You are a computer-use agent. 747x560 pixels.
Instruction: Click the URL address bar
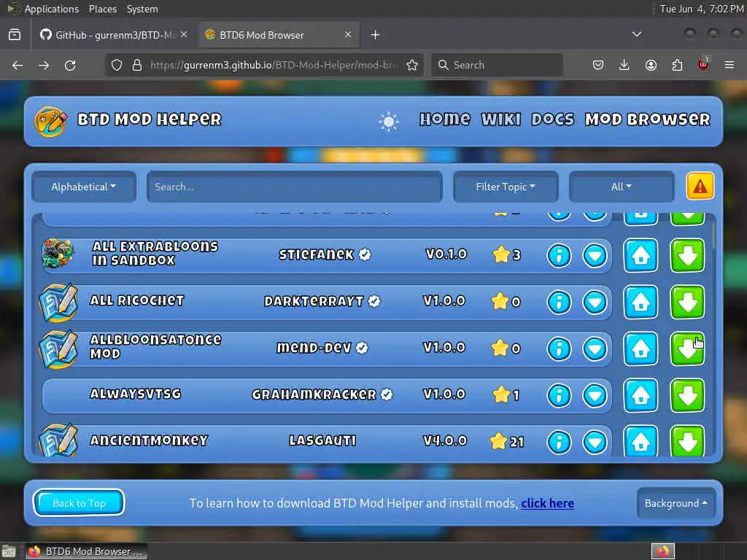(274, 65)
